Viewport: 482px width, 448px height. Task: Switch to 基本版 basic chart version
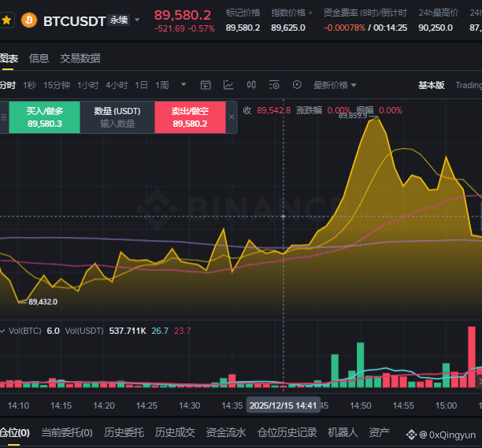[x=432, y=85]
